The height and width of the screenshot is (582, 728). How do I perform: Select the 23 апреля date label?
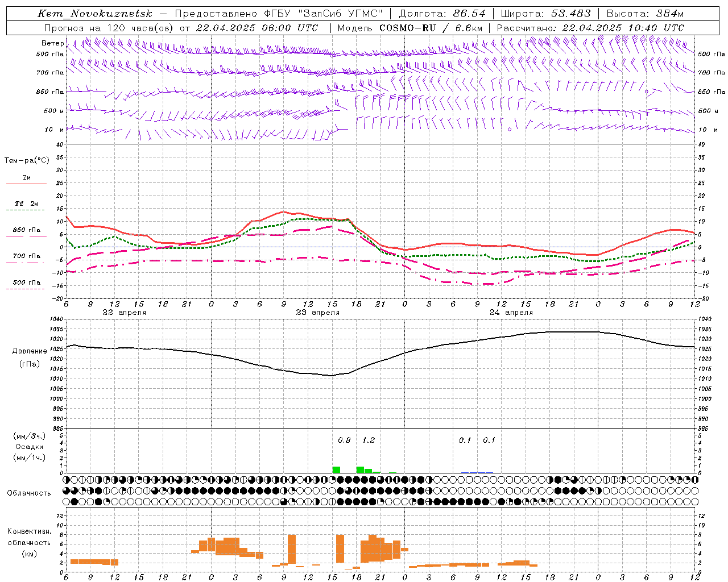317,313
